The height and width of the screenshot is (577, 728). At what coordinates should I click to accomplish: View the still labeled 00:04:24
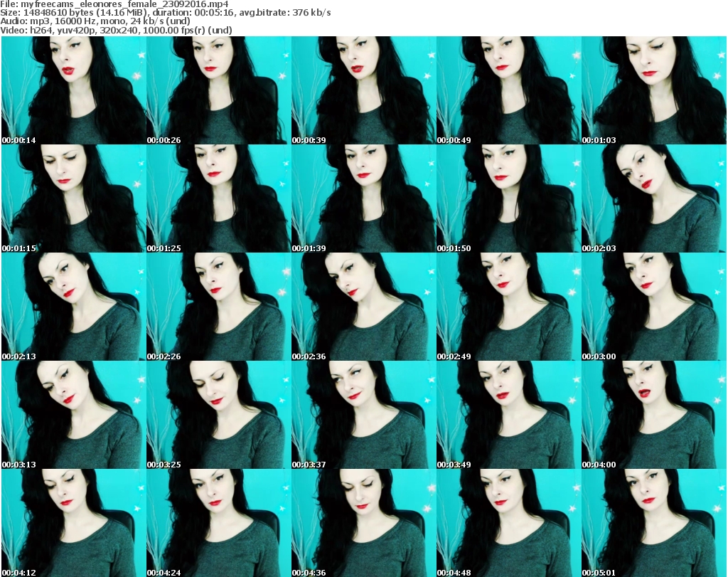219,523
